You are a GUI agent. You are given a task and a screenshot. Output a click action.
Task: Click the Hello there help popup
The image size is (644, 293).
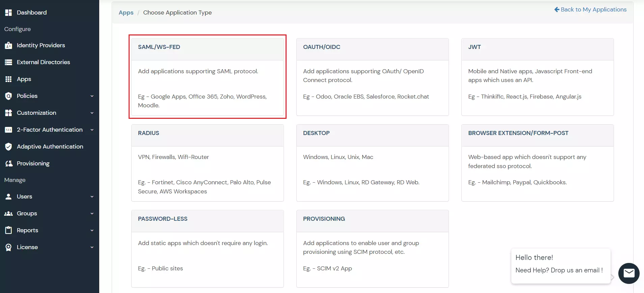coord(561,266)
